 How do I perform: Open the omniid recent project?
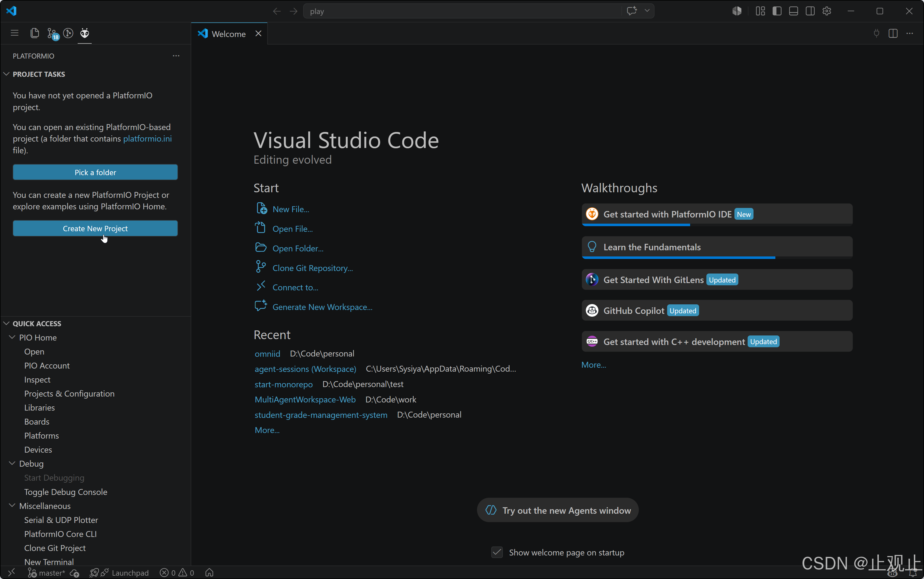pos(268,353)
